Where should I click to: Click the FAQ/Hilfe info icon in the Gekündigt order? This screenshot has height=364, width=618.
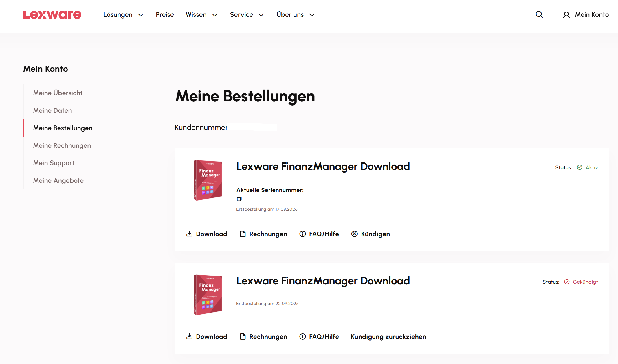[x=302, y=337]
